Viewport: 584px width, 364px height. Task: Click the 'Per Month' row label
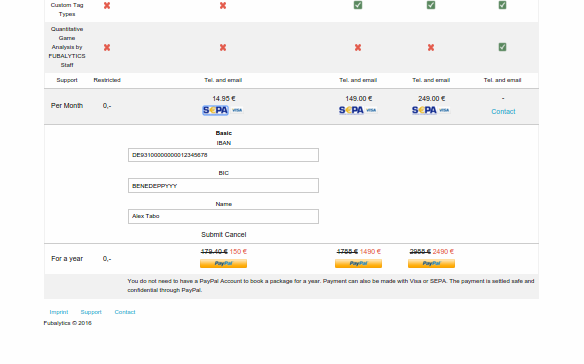pos(67,106)
